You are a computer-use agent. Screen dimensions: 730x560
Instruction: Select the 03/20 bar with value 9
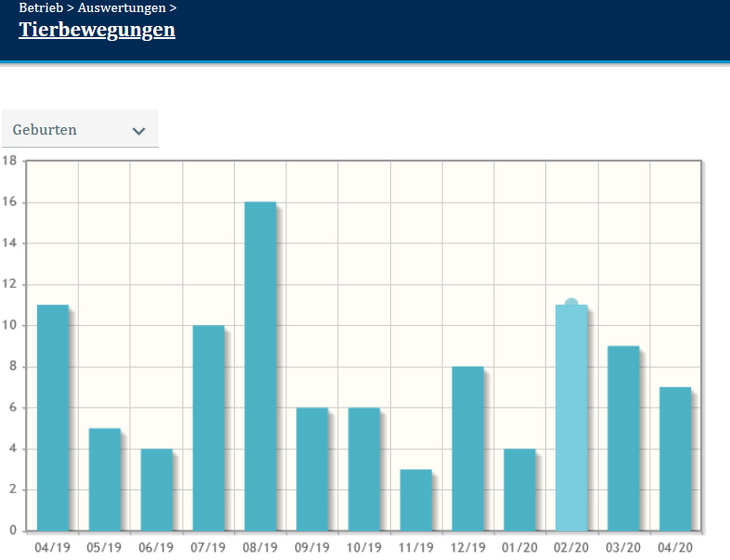tap(623, 438)
